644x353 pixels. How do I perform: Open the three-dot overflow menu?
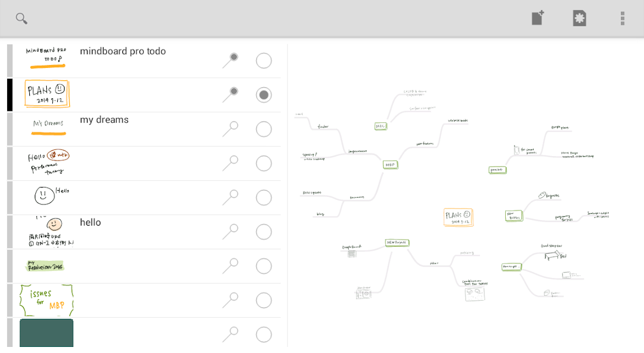[x=622, y=18]
